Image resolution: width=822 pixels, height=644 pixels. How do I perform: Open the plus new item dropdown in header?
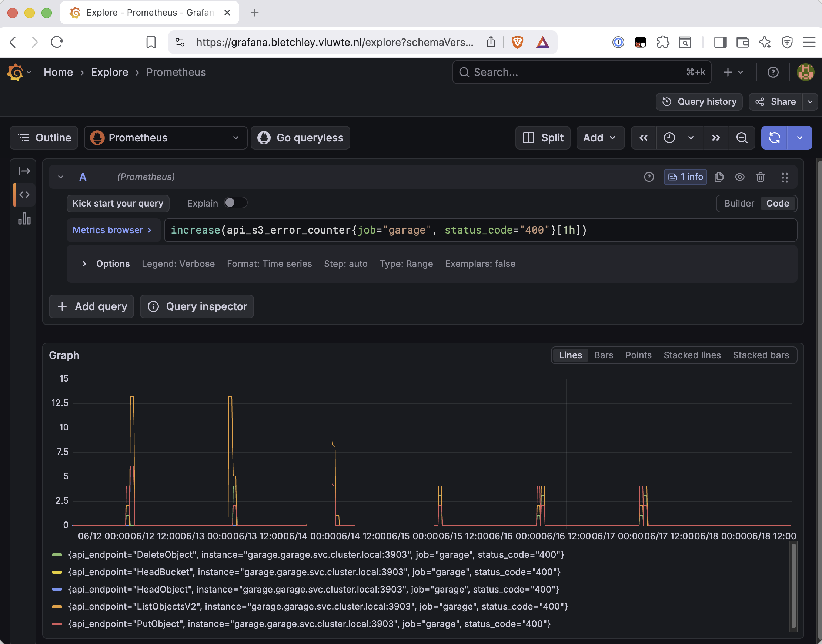pos(733,72)
